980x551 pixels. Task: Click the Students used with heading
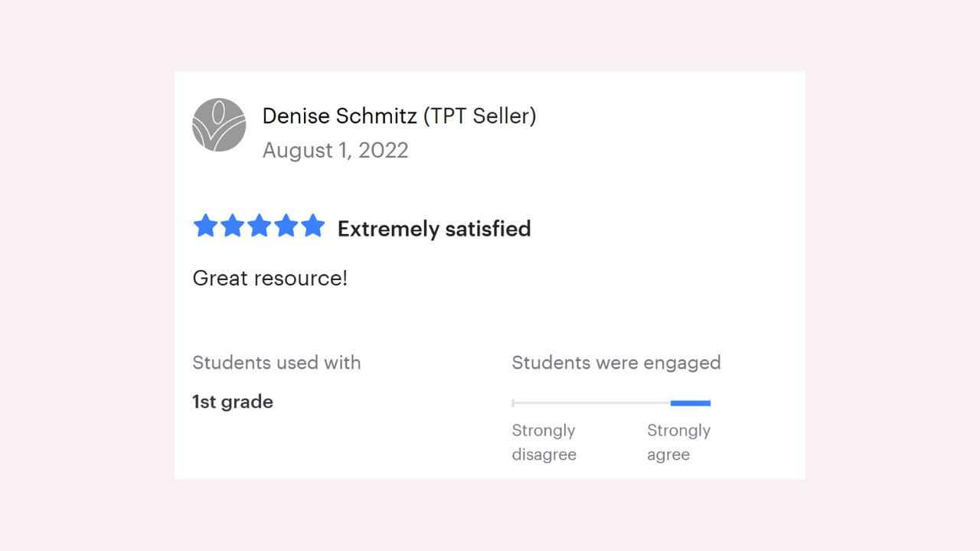(x=276, y=363)
